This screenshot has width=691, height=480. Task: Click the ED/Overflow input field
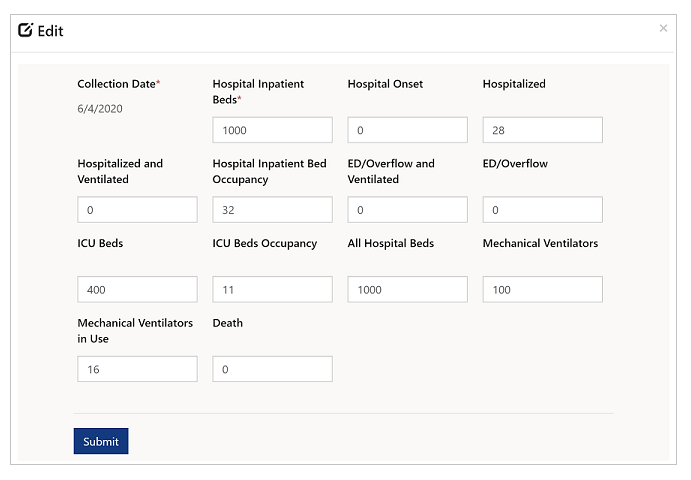[542, 210]
